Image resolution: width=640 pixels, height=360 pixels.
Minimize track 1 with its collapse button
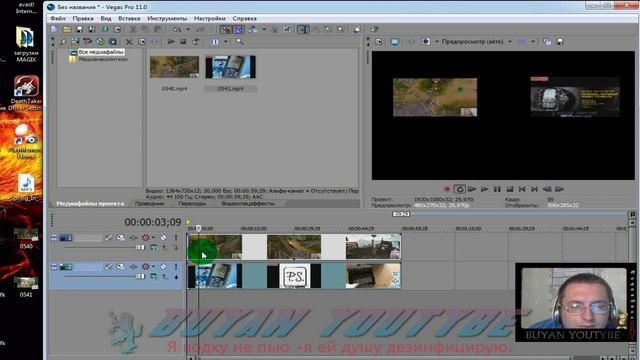[x=54, y=238]
